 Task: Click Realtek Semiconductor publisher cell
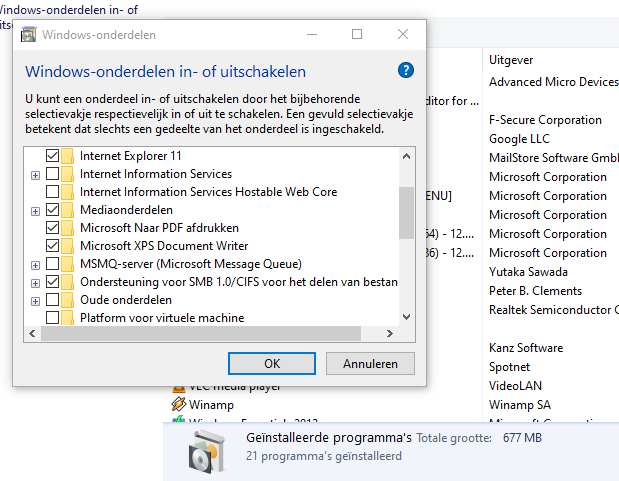point(554,310)
